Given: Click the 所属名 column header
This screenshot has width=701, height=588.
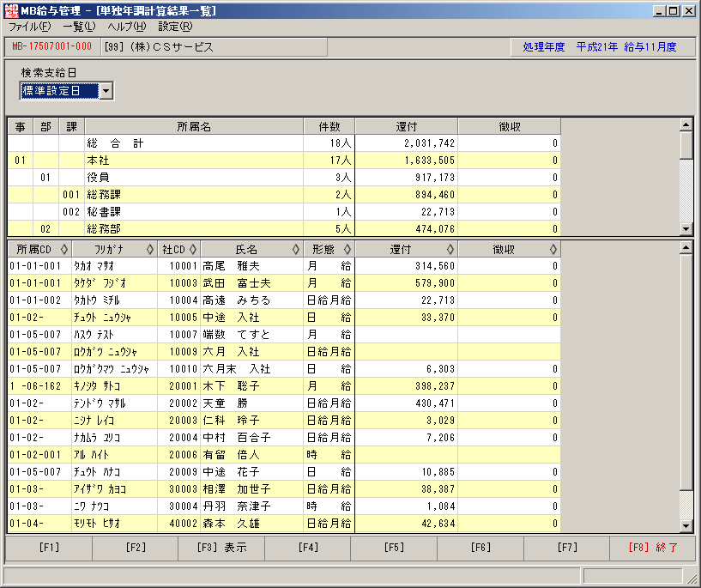Looking at the screenshot, I should pyautogui.click(x=194, y=126).
